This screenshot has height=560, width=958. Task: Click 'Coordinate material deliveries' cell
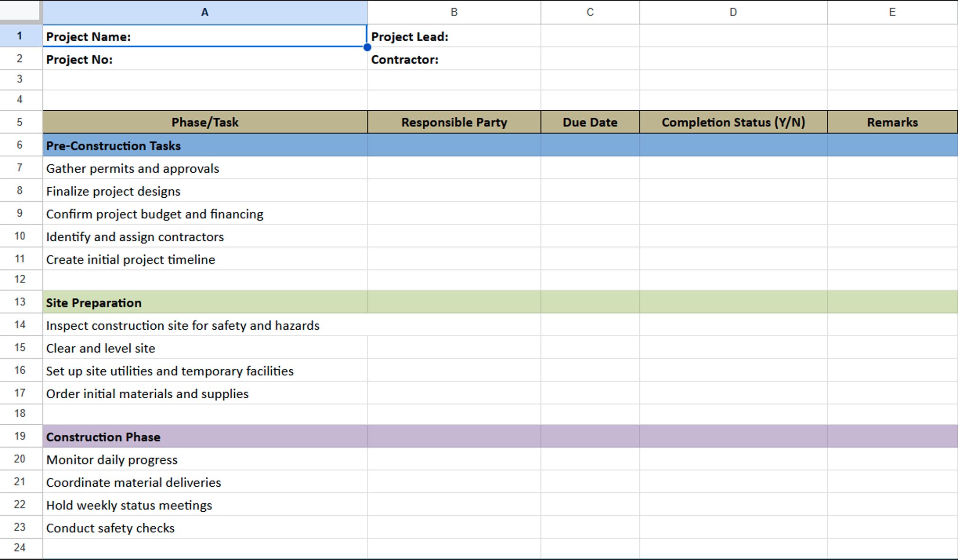tap(205, 482)
